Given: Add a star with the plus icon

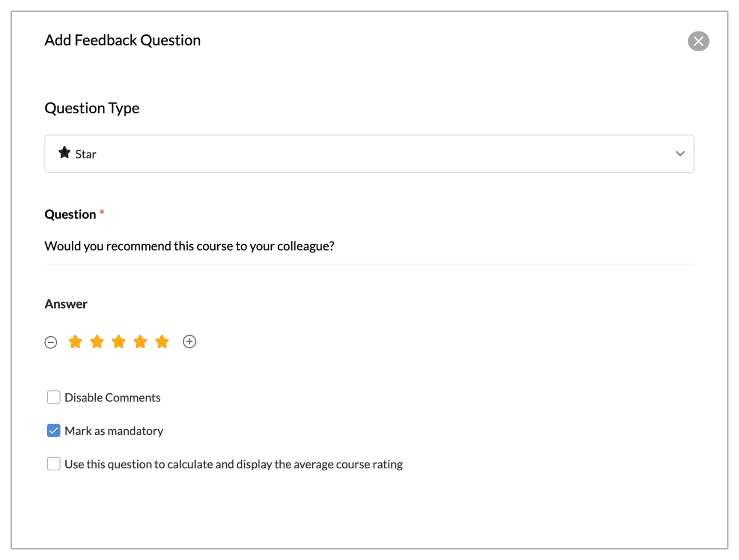Looking at the screenshot, I should coord(189,342).
